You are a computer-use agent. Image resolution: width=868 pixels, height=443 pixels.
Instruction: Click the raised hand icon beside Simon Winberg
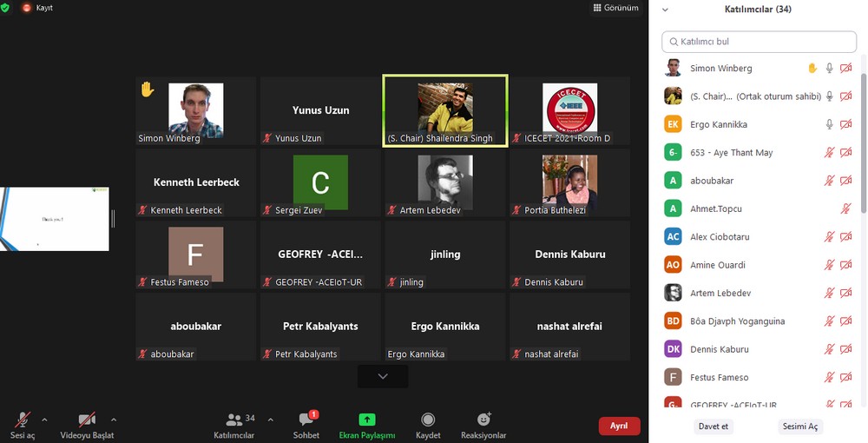(812, 69)
